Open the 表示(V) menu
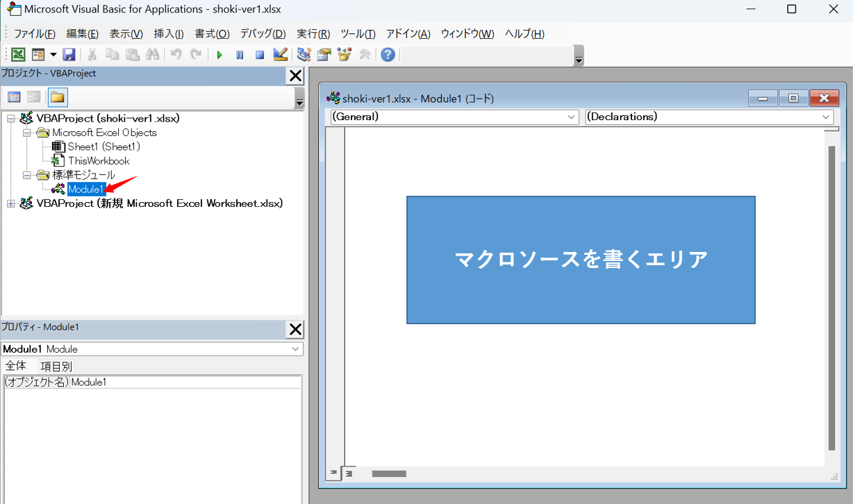853x504 pixels. pos(126,34)
